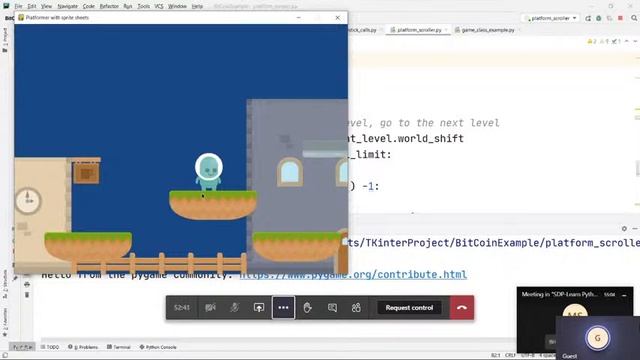640x360 pixels.
Task: Click the 52:41 call timer
Action: point(182,308)
